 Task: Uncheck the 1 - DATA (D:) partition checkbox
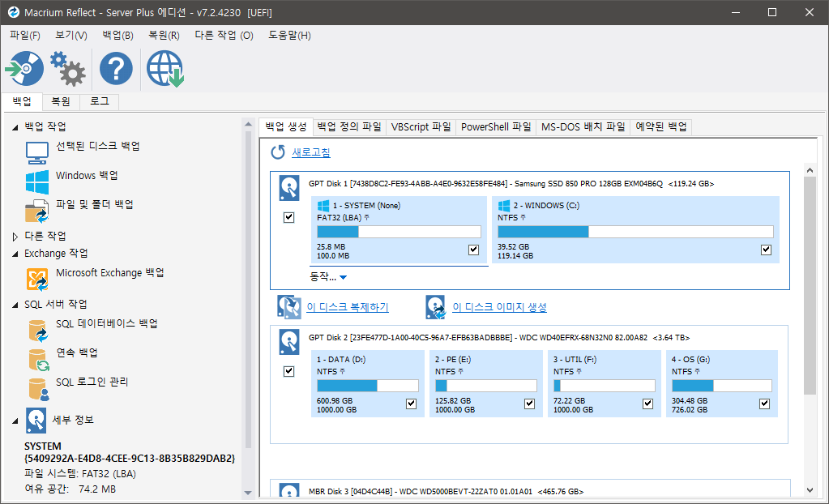pos(412,404)
